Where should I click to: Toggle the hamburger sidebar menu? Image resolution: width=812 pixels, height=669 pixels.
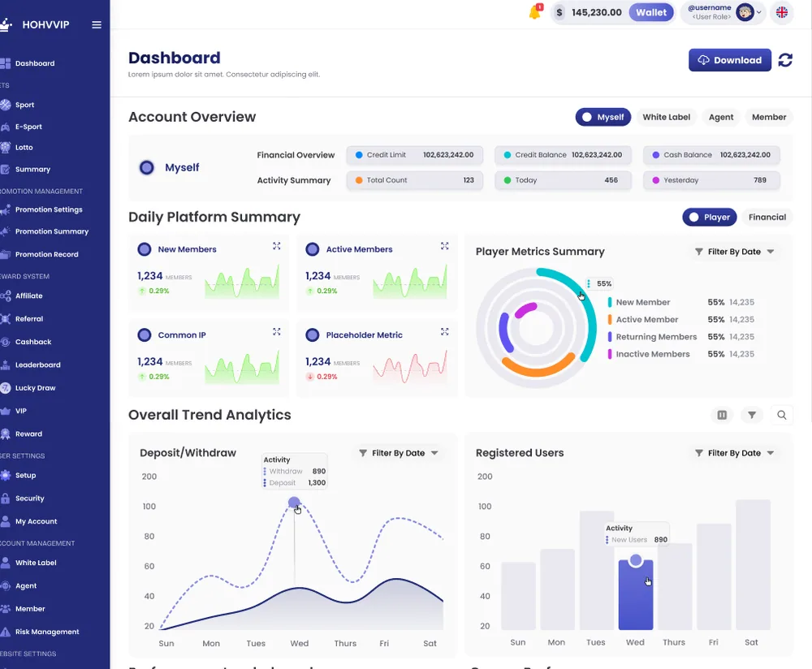[97, 25]
